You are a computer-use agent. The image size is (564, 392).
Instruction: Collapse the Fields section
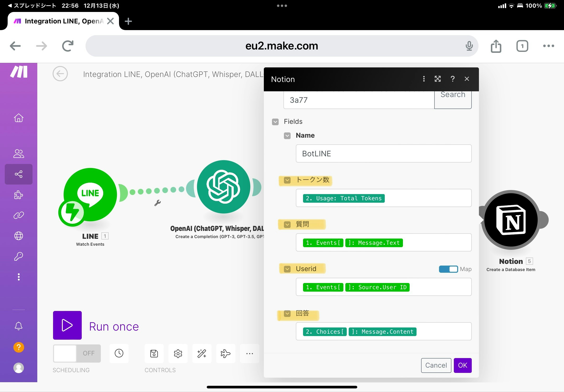coord(275,122)
